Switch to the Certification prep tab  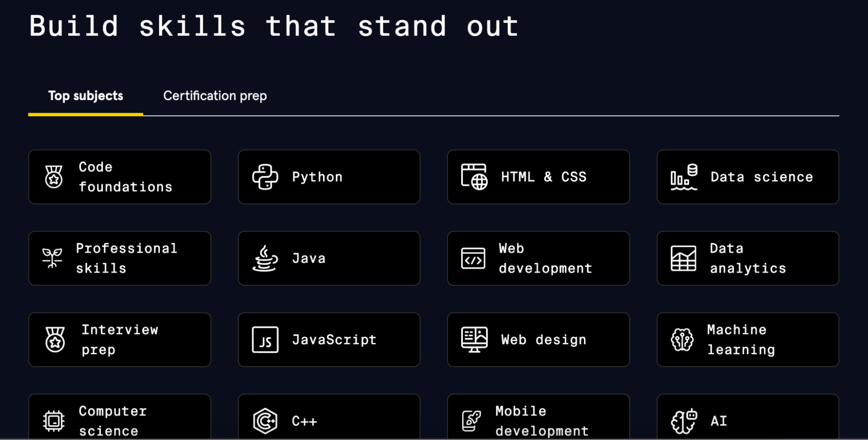[215, 96]
